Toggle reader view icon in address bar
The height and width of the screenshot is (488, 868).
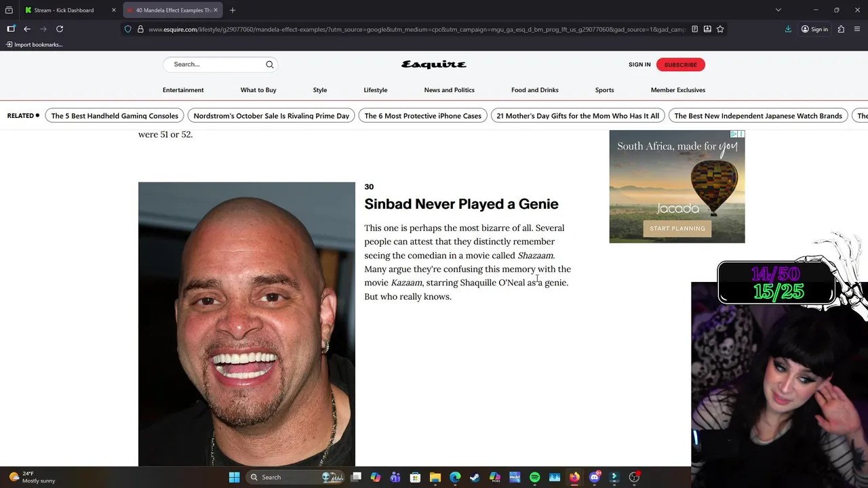click(x=694, y=29)
